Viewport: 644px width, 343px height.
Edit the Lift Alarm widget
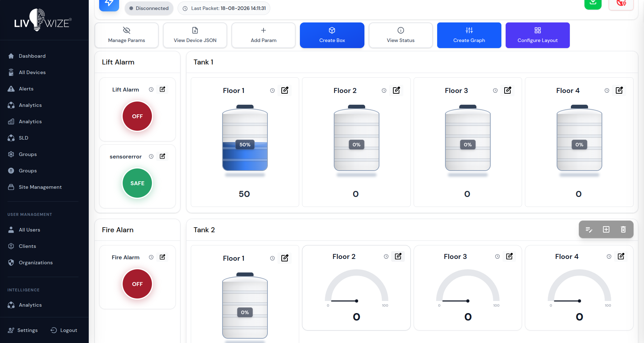[x=162, y=89]
